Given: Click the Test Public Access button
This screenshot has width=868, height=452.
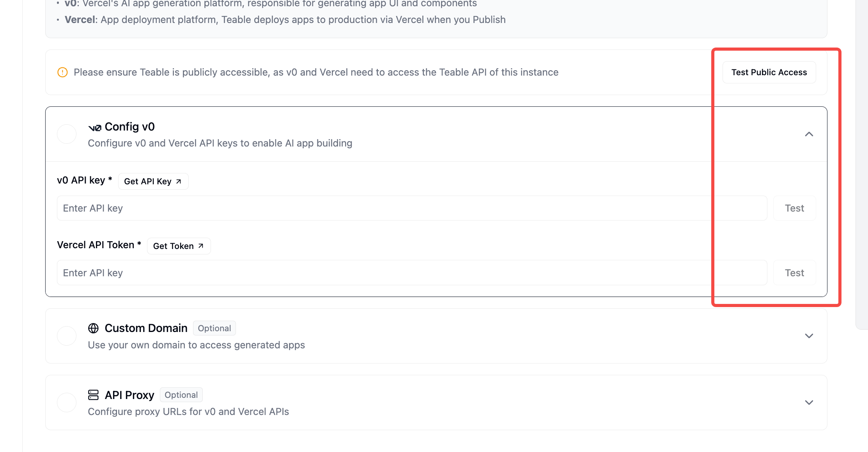Looking at the screenshot, I should point(769,72).
